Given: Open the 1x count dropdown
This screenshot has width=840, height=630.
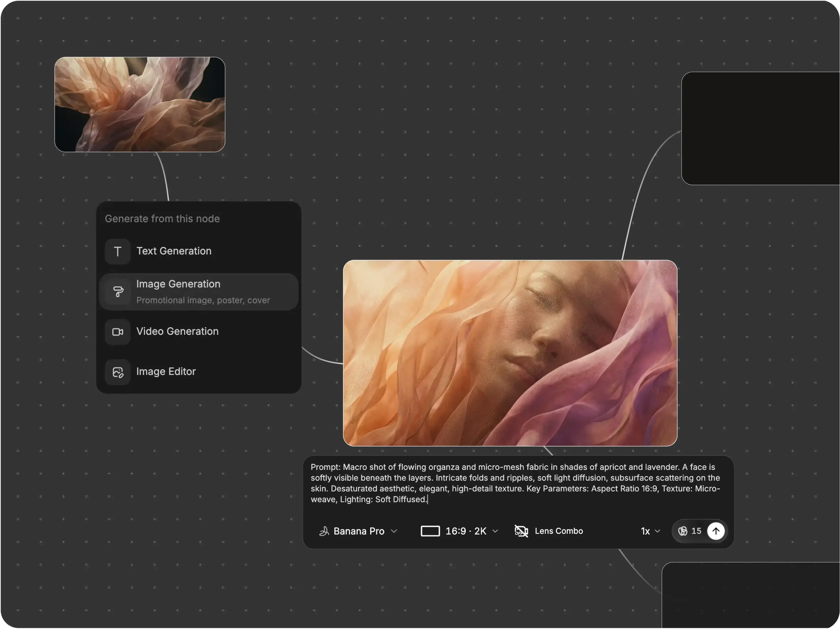Looking at the screenshot, I should point(650,531).
